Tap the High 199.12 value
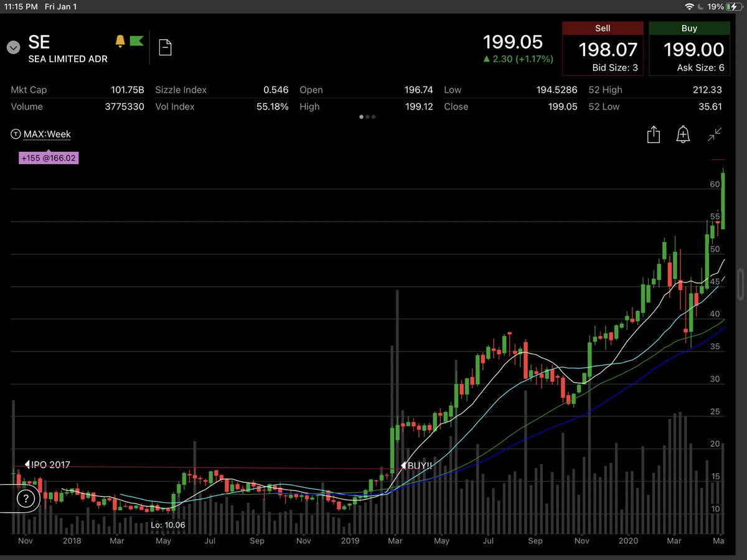The width and height of the screenshot is (747, 560). pyautogui.click(x=419, y=106)
